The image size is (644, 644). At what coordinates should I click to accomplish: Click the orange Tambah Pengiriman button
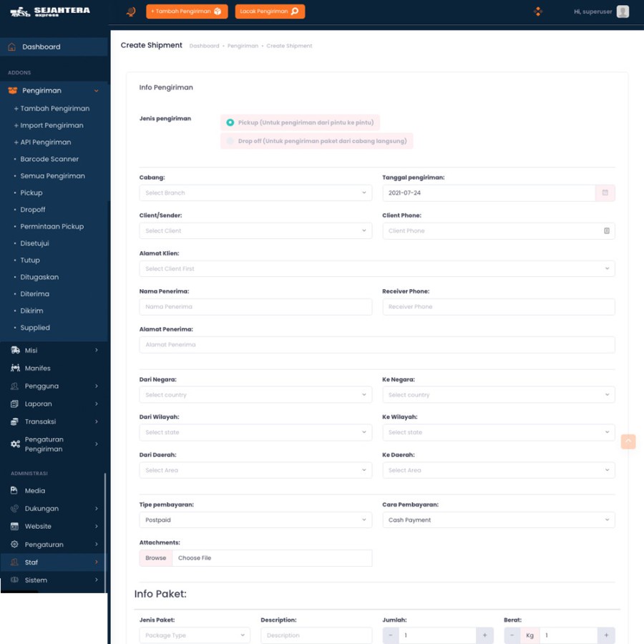click(187, 11)
